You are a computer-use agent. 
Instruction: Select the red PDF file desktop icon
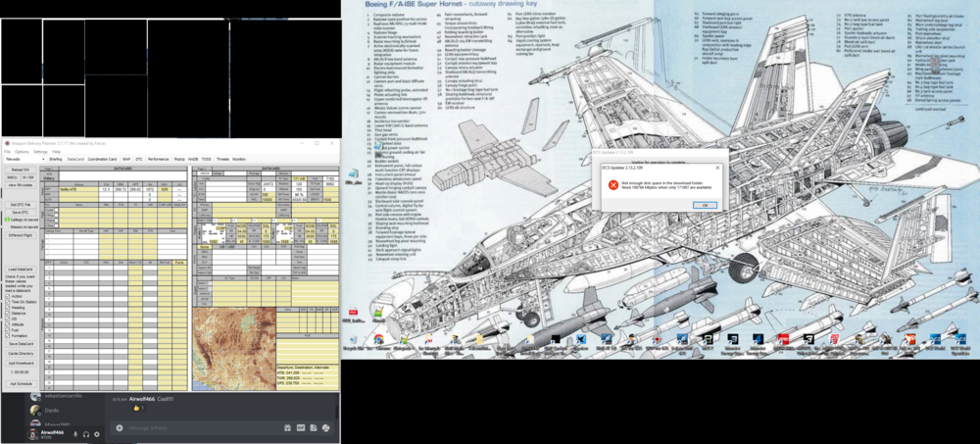[353, 312]
